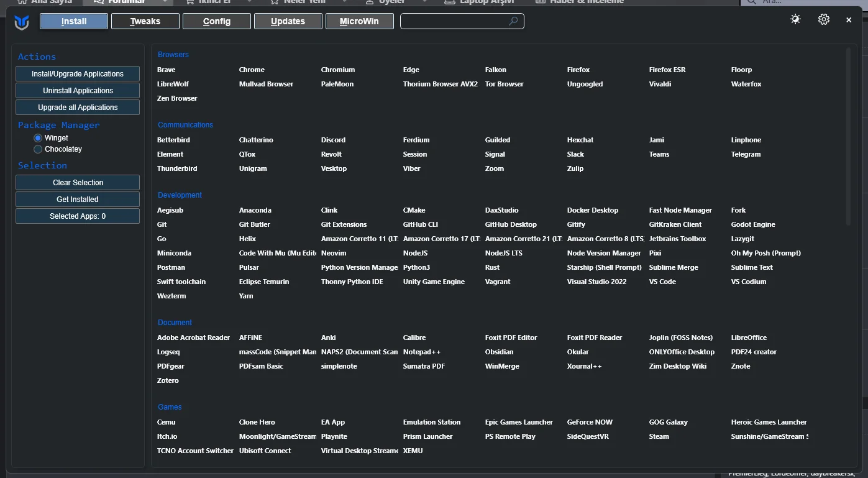Select Obsidian under Document
The width and height of the screenshot is (868, 478).
pyautogui.click(x=500, y=352)
